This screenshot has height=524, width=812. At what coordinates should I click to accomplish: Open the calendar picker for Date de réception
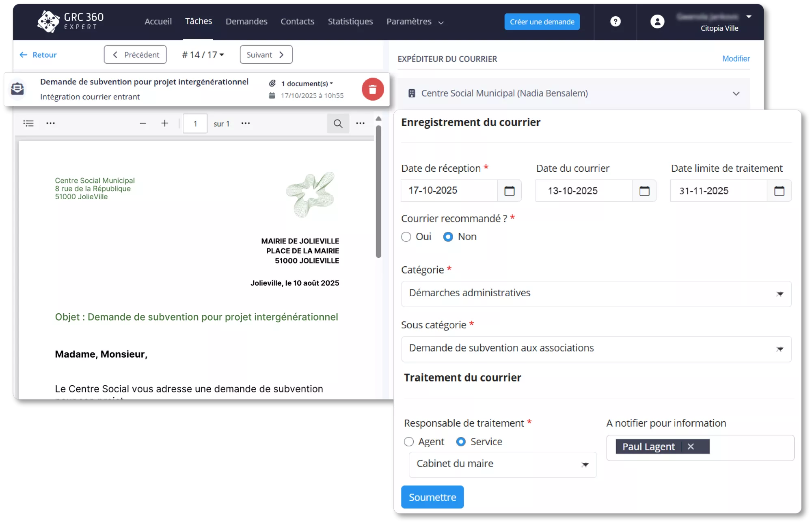point(510,191)
